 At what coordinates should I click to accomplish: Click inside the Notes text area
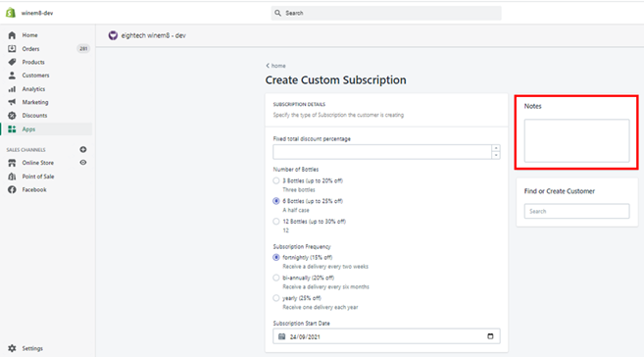point(576,141)
